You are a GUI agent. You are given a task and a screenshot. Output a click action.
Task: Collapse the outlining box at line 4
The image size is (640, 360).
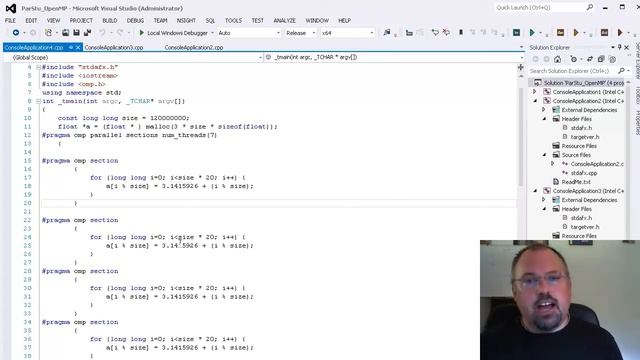coord(38,67)
